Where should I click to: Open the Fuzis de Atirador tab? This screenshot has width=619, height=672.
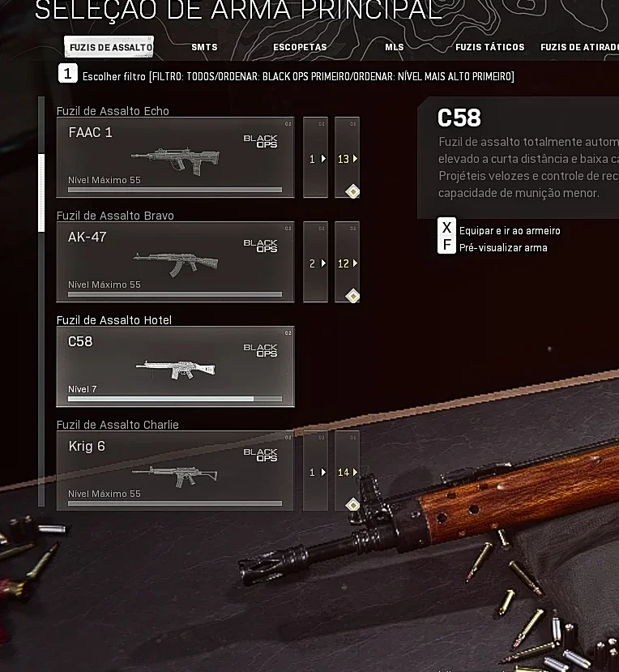579,47
